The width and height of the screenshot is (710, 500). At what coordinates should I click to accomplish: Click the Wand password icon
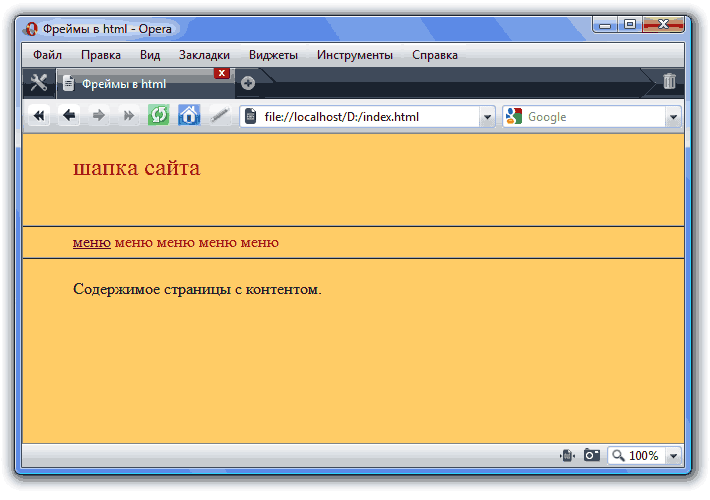(x=219, y=116)
